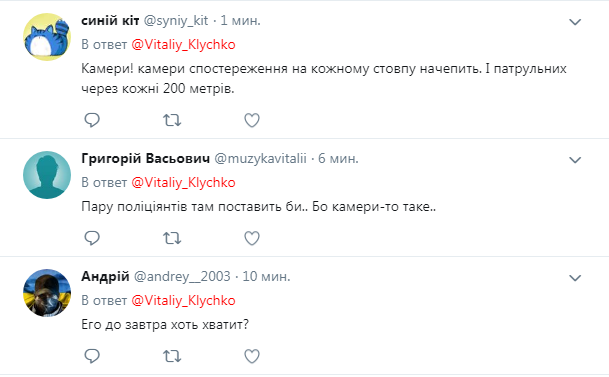
Task: View Григорій Васьович's default profile picture
Action: click(x=47, y=175)
